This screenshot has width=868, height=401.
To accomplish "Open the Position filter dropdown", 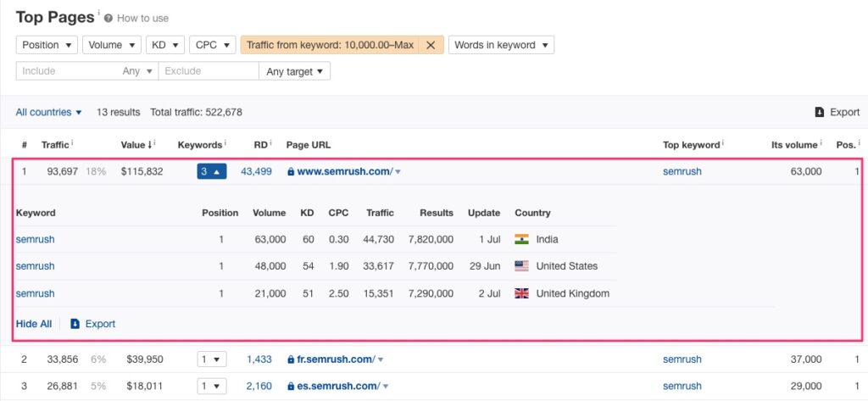I will point(47,45).
